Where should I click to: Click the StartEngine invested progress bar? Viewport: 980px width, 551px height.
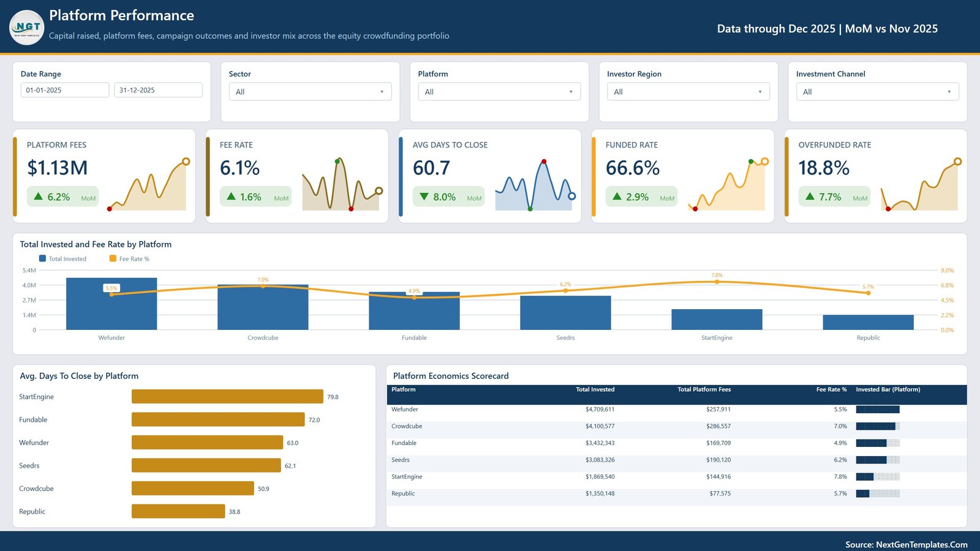(878, 477)
